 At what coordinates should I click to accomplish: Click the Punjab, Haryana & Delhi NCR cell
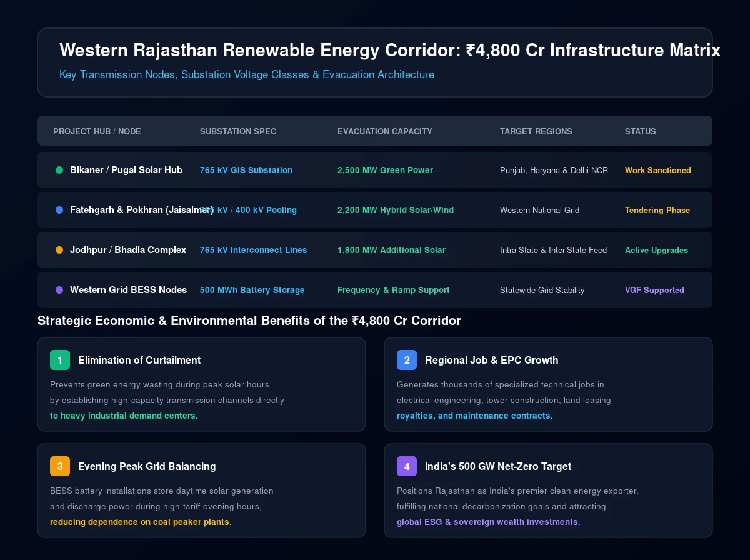(x=554, y=170)
